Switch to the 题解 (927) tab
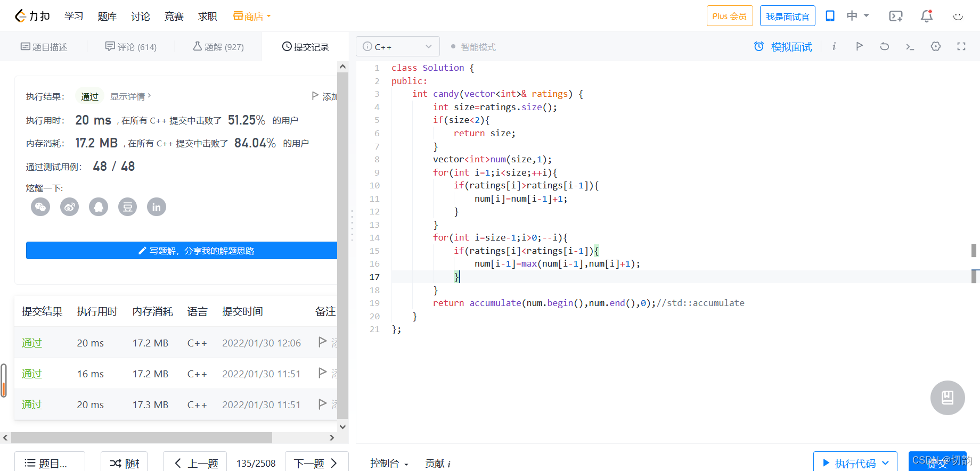The image size is (980, 471). [218, 47]
